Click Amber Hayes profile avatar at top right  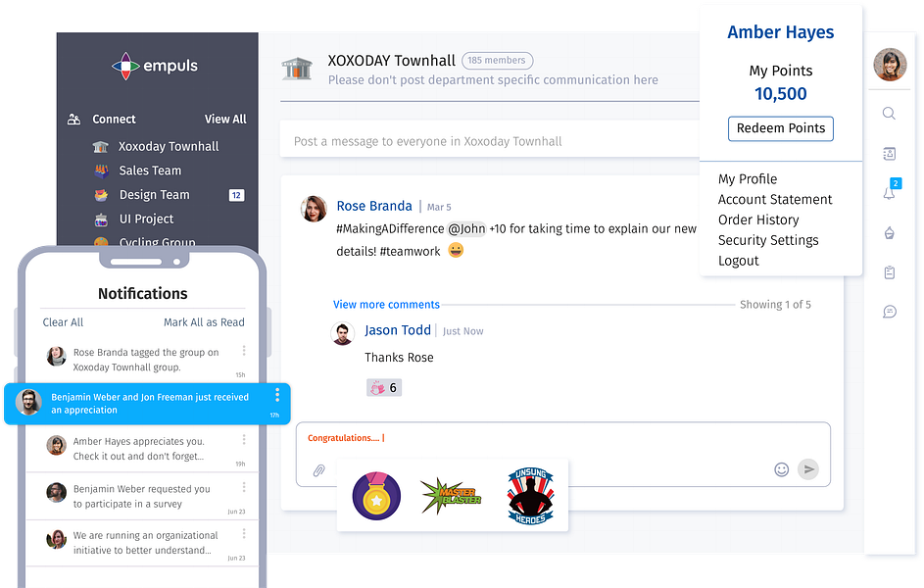point(890,65)
